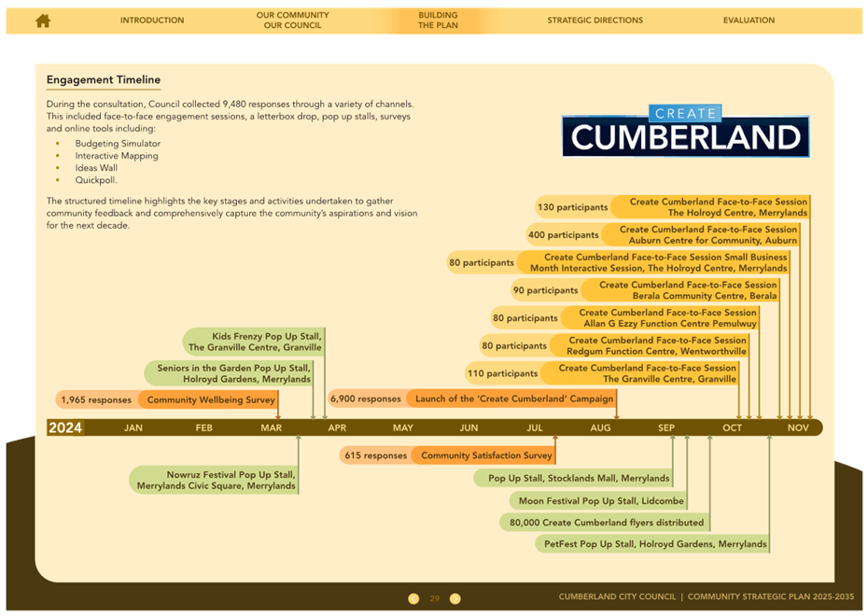Click the 400 participants tag

[564, 234]
